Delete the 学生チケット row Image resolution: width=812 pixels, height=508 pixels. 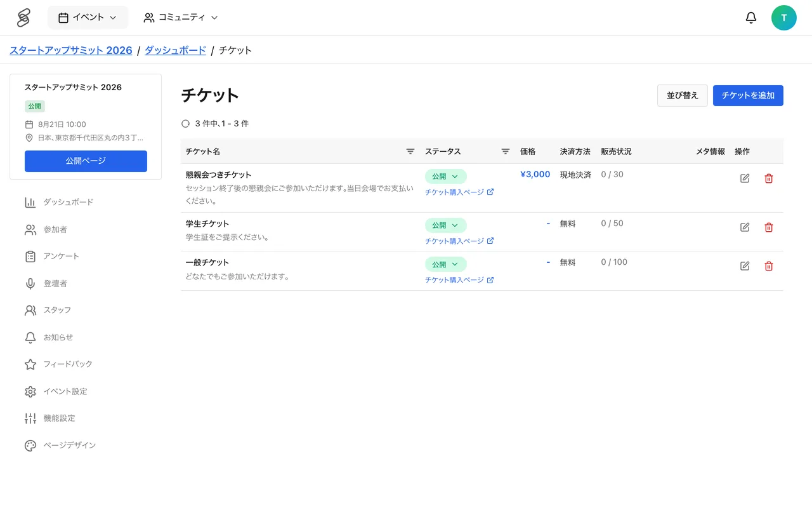pyautogui.click(x=769, y=227)
